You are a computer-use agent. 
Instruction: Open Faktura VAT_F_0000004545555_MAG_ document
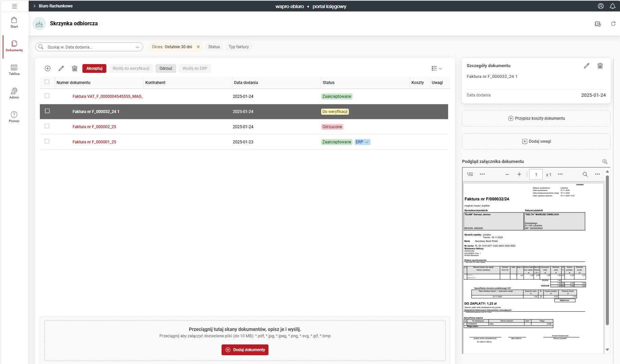[108, 96]
